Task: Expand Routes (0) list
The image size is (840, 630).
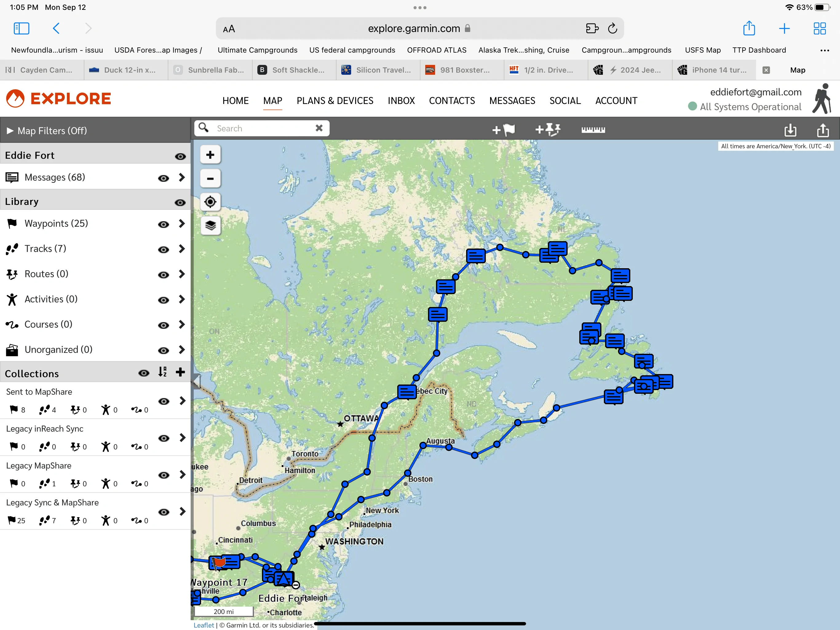Action: [182, 274]
